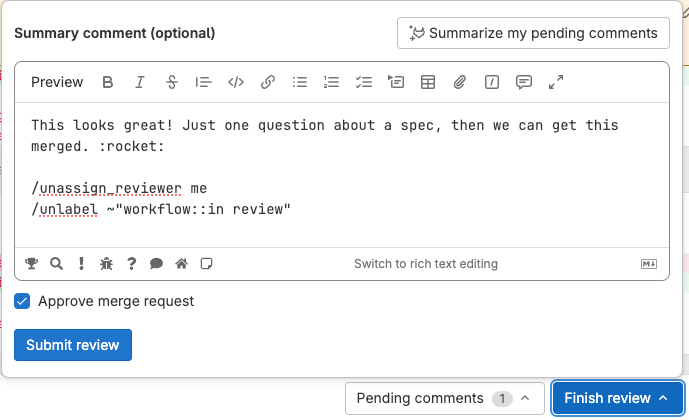
Task: Add a checklist task list
Action: point(363,83)
